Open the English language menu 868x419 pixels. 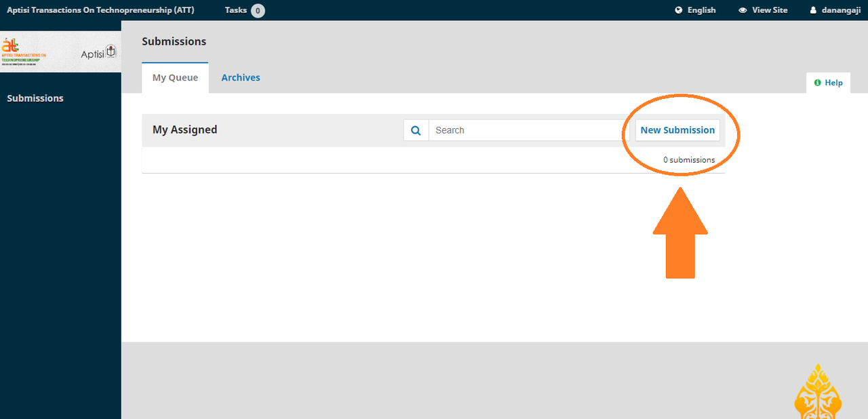pyautogui.click(x=695, y=10)
